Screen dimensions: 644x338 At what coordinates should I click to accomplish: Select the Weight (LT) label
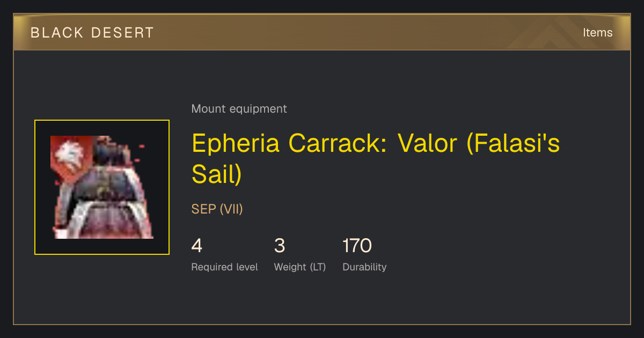click(x=300, y=267)
